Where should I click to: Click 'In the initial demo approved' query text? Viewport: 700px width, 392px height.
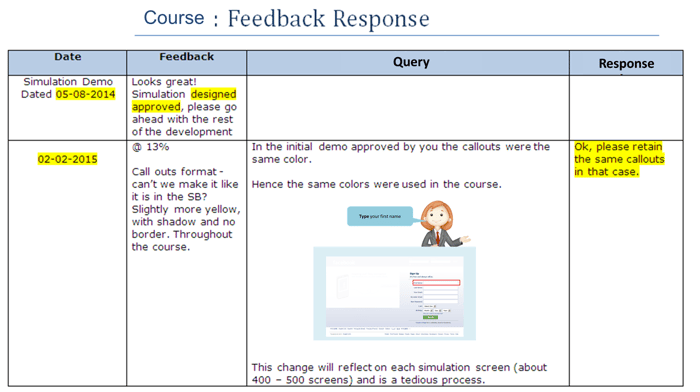point(400,153)
